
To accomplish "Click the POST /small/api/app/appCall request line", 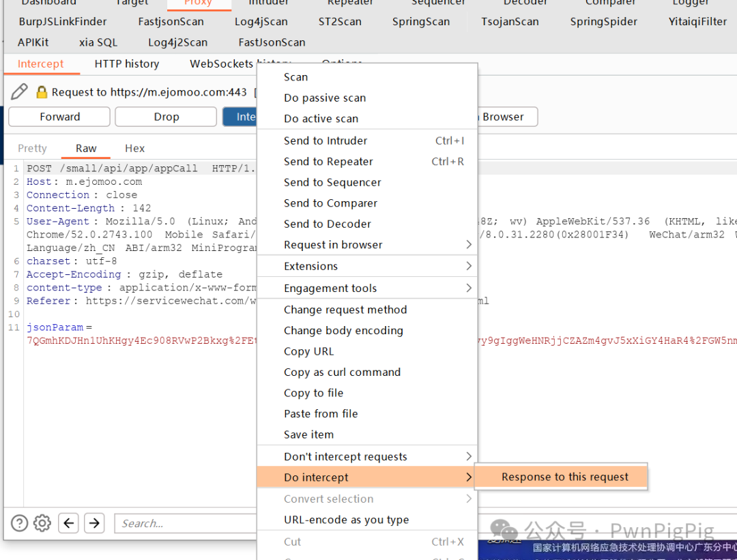I will click(141, 168).
